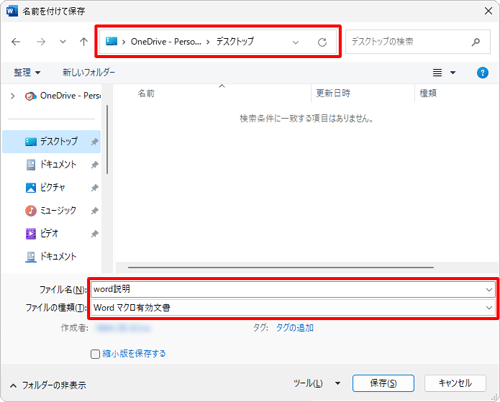Unpin デスクトップ via its pin icon
This screenshot has width=500, height=402.
click(x=95, y=142)
